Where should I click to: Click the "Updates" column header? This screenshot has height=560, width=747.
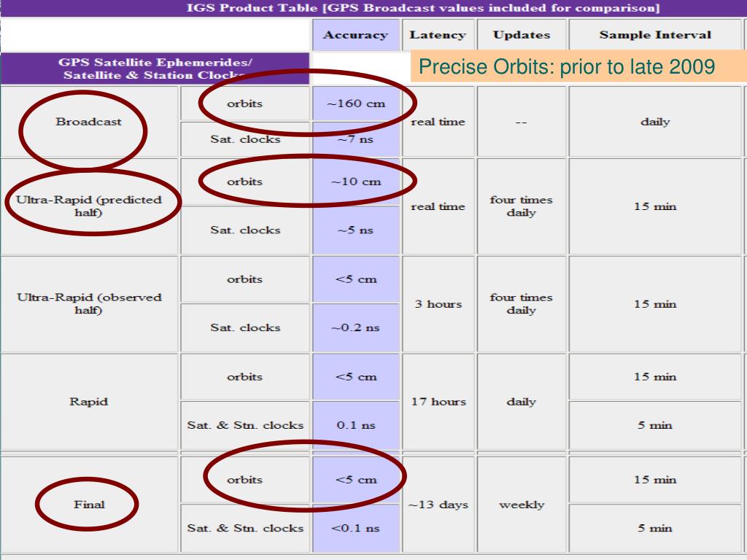[x=522, y=35]
